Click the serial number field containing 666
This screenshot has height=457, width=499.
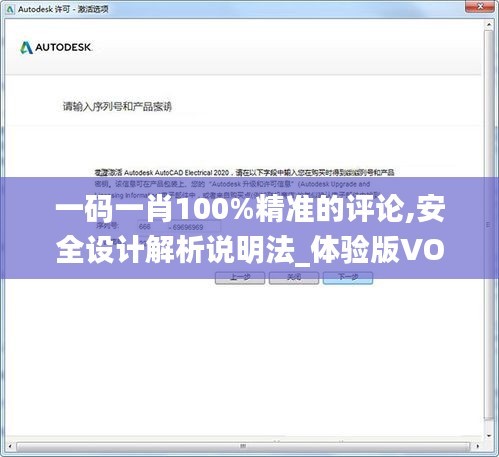(x=152, y=227)
